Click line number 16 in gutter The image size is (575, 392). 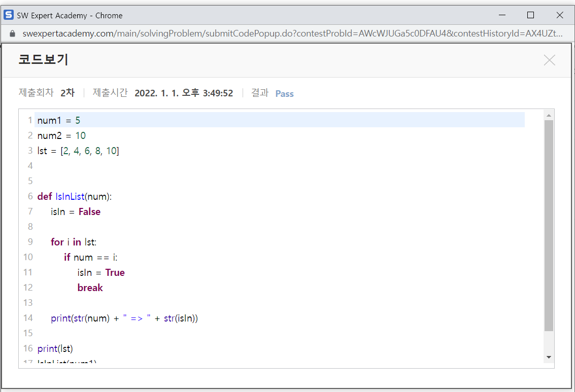click(x=28, y=348)
